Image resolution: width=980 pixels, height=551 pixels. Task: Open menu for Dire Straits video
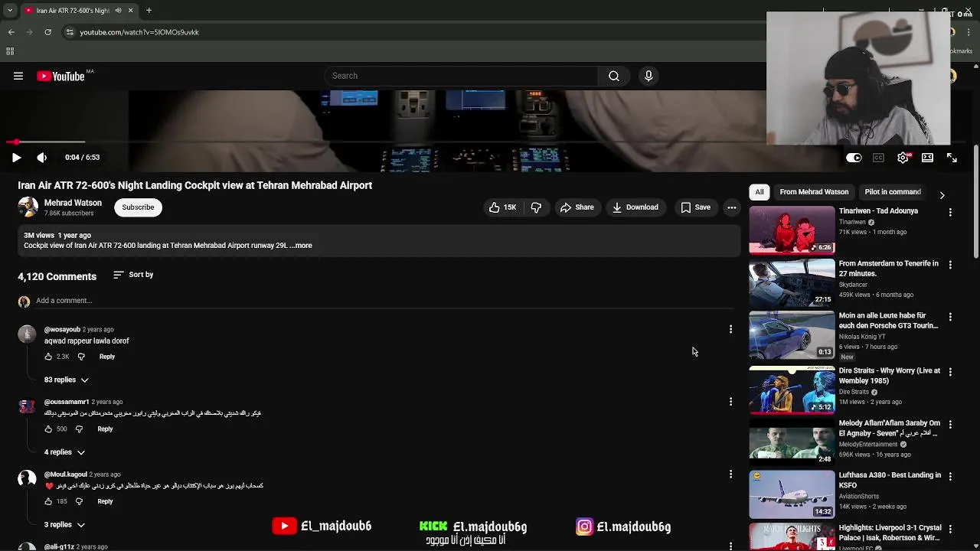click(950, 372)
